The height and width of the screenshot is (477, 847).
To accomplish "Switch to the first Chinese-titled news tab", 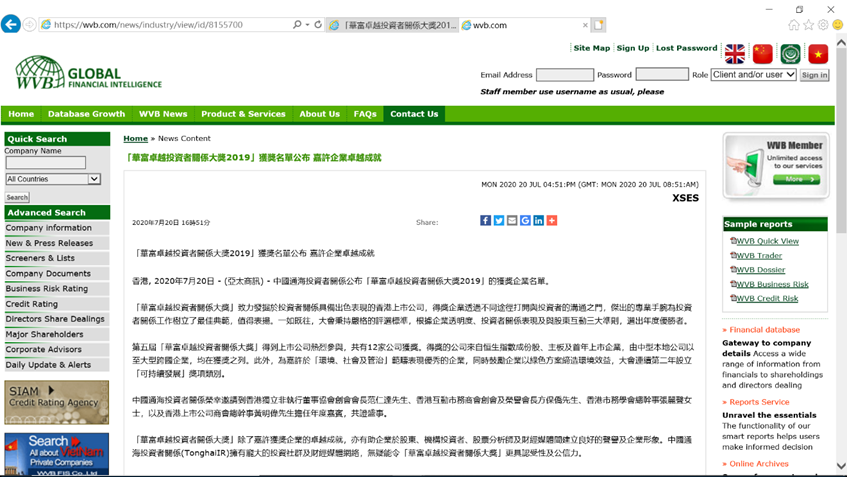I will click(x=393, y=25).
